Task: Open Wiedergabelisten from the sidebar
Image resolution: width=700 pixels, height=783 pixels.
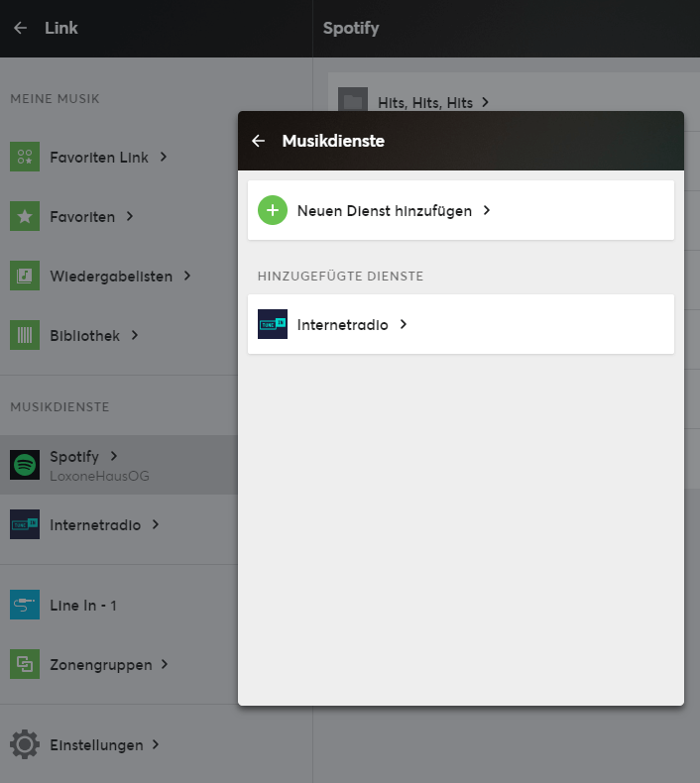Action: (x=111, y=276)
